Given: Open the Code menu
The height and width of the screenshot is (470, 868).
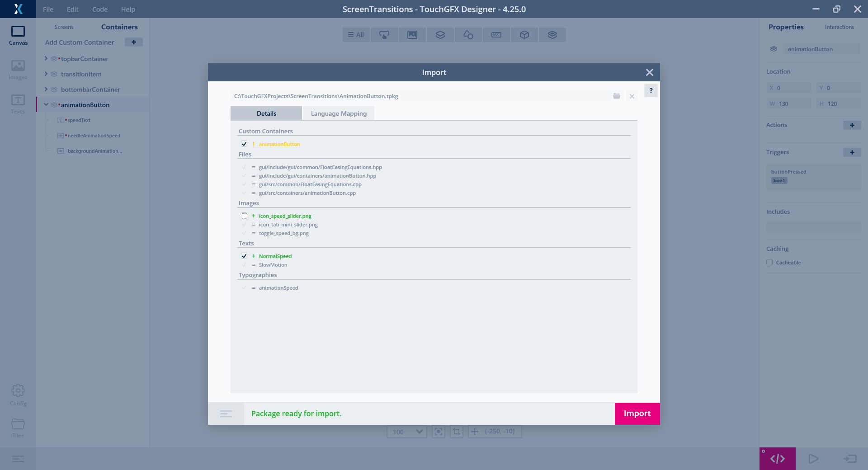Looking at the screenshot, I should pos(99,9).
